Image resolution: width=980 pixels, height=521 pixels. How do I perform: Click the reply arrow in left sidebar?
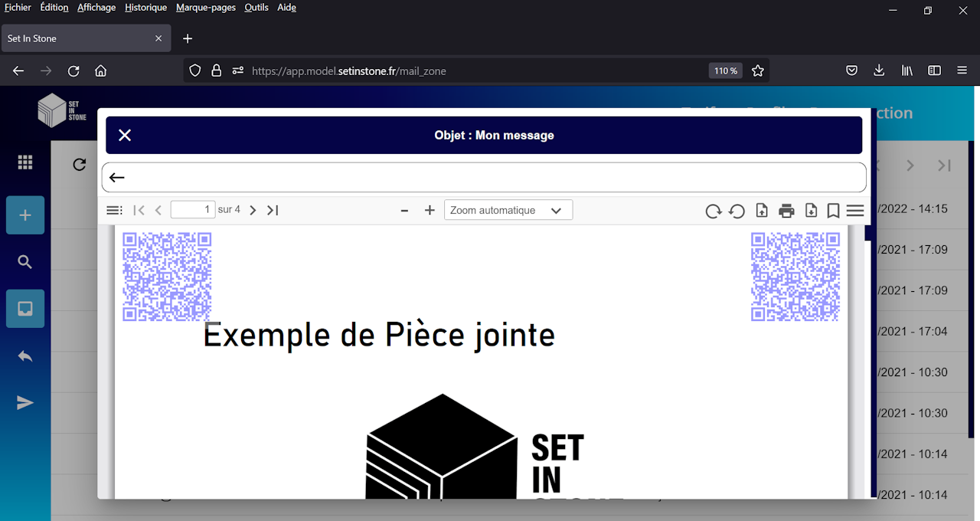[25, 356]
